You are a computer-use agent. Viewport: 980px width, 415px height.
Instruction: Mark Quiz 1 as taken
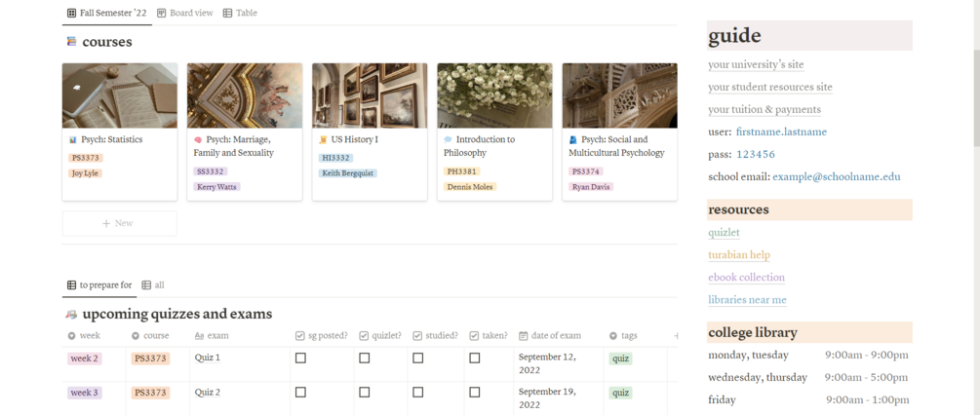pyautogui.click(x=475, y=358)
